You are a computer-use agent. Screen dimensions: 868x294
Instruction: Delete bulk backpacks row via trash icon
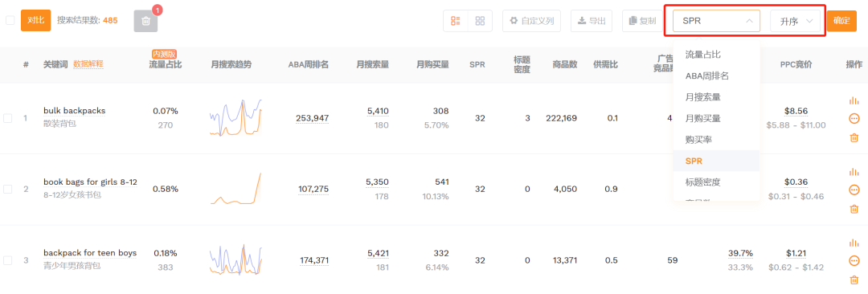click(x=854, y=137)
